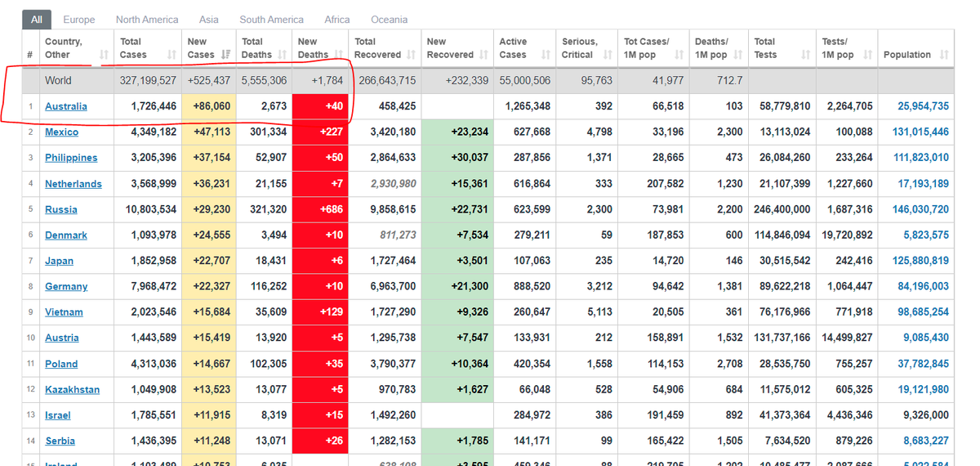Sort by Tests/1M pop sort arrows
The height and width of the screenshot is (466, 980).
(867, 55)
